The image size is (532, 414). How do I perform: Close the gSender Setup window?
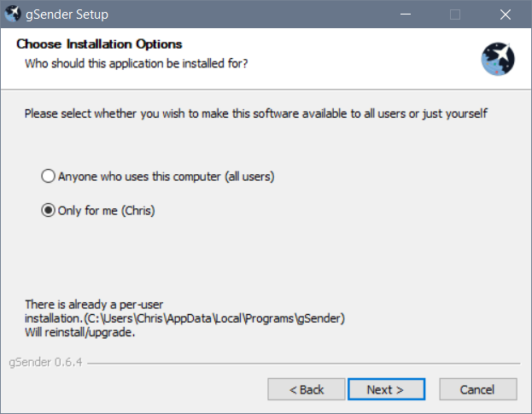coord(506,15)
